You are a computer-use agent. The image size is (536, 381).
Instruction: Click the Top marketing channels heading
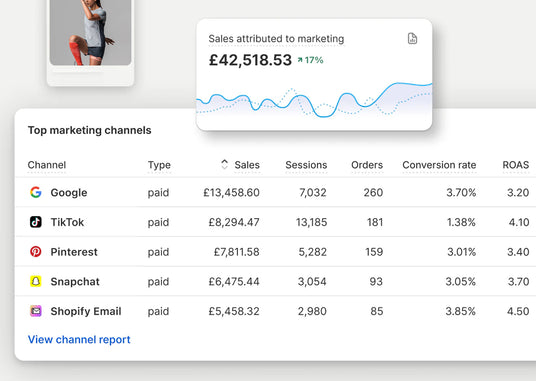coord(90,130)
